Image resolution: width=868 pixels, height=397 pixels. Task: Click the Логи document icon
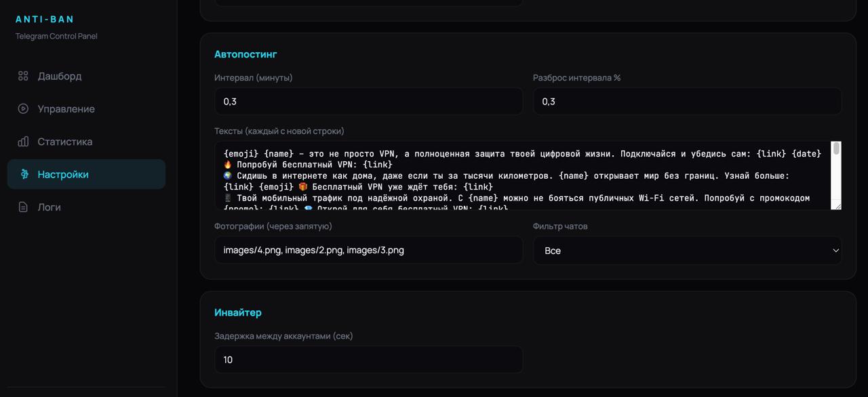click(23, 207)
